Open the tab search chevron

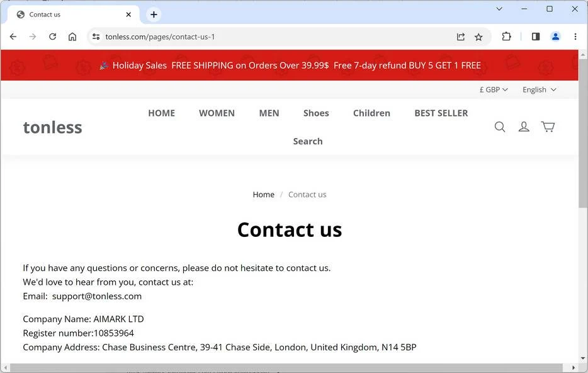(x=499, y=9)
